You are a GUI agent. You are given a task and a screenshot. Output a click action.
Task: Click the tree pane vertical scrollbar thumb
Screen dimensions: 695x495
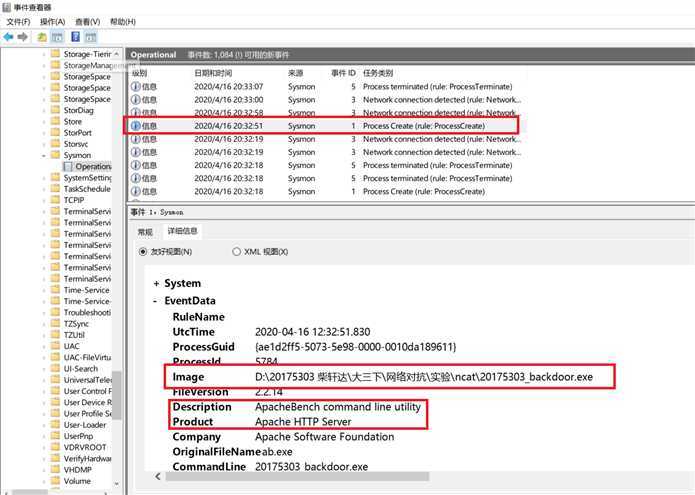[117, 395]
